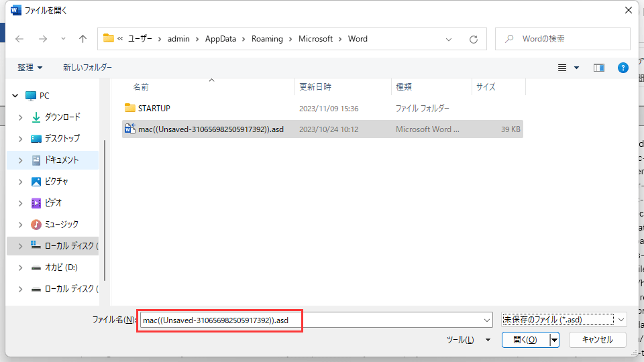
Task: Open the ダウンロード folder
Action: 62,117
